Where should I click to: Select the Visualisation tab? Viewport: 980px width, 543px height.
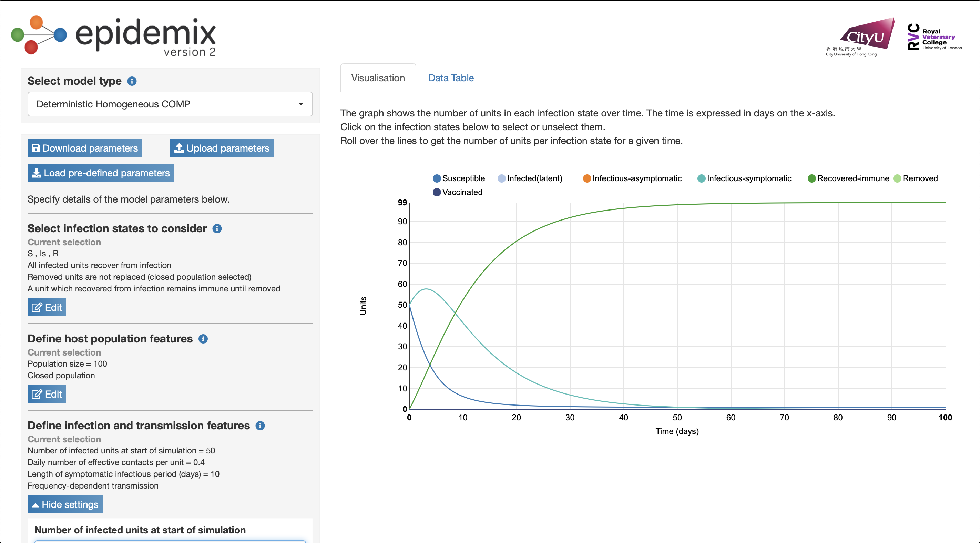click(378, 78)
